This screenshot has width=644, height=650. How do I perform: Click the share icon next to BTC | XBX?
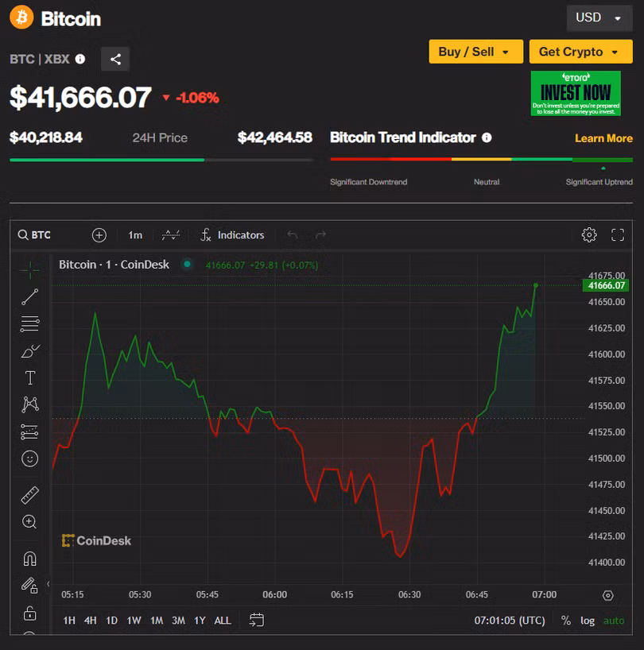click(x=115, y=59)
